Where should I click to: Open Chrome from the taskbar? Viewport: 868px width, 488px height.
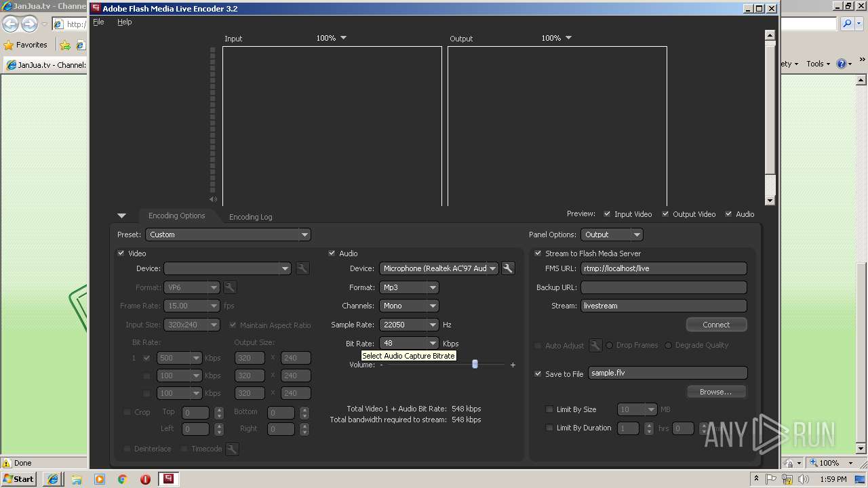[123, 479]
